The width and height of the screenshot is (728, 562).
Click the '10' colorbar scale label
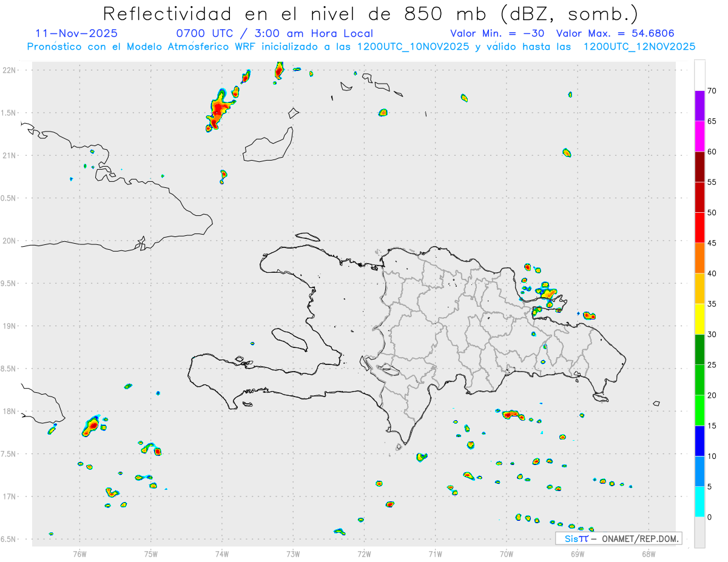(x=712, y=456)
